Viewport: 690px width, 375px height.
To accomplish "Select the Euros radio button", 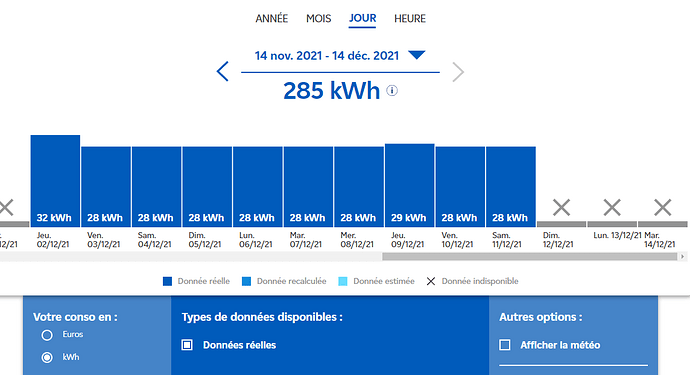I will tap(47, 335).
